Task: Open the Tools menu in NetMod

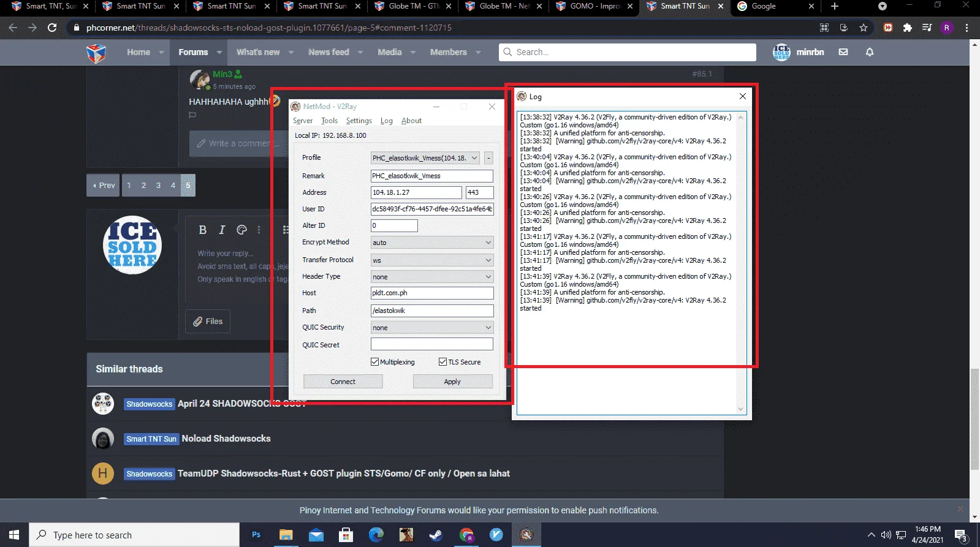Action: coord(329,121)
